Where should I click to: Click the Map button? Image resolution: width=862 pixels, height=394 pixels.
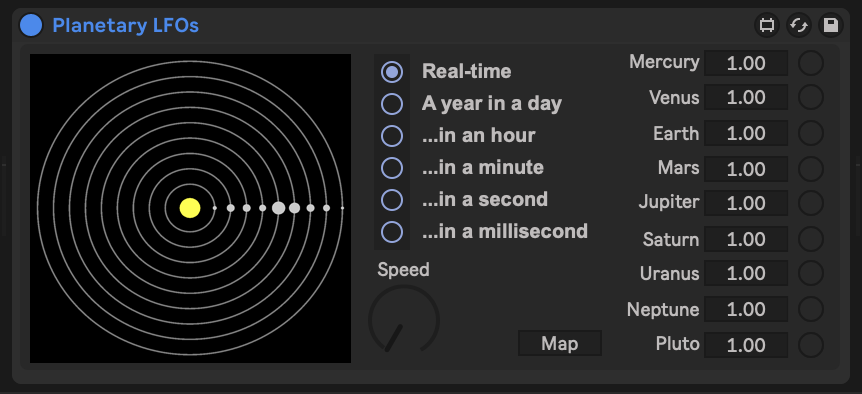point(560,343)
